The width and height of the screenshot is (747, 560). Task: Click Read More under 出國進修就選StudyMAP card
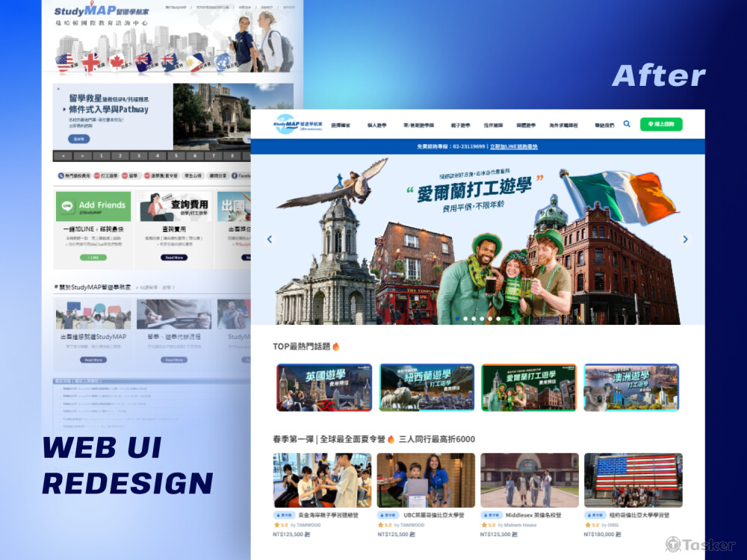point(93,360)
